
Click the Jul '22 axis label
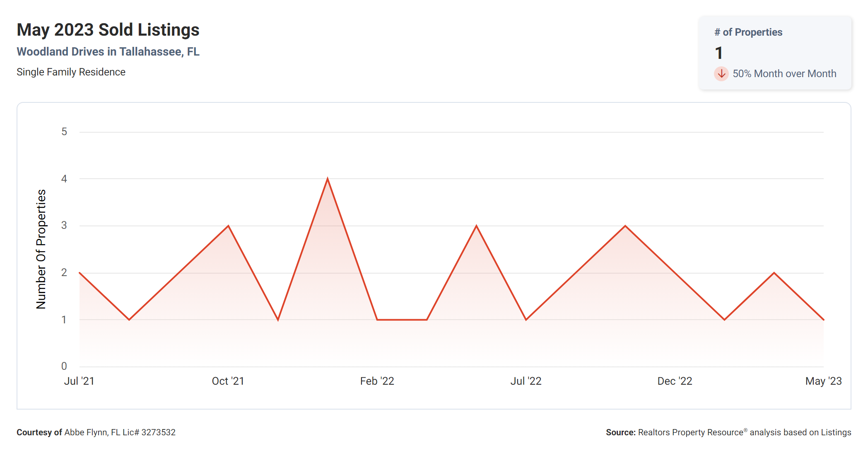point(526,381)
